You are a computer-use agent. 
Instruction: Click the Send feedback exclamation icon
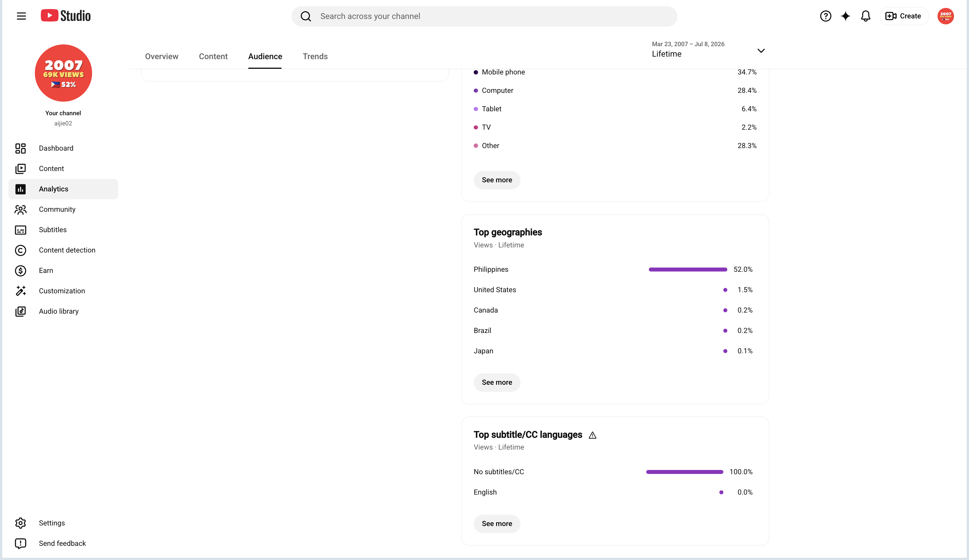pyautogui.click(x=20, y=544)
